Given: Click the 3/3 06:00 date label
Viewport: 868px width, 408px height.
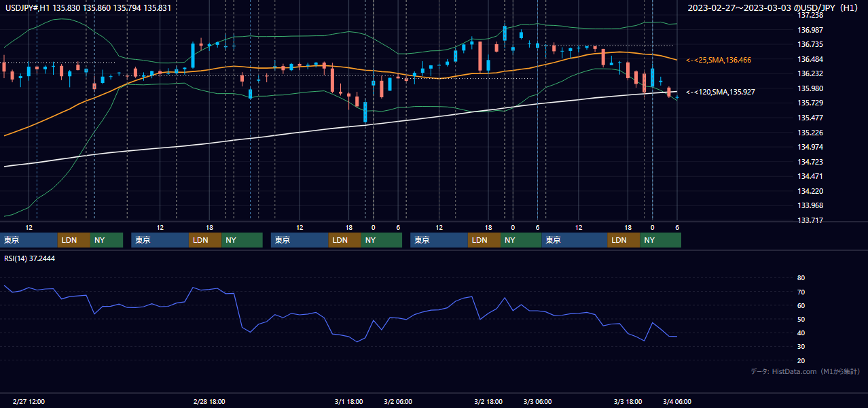Looking at the screenshot, I should pos(538,401).
